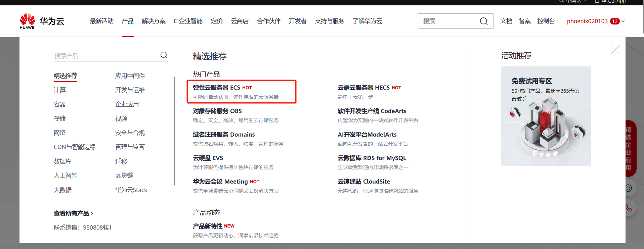Click the product search magnifier icon
This screenshot has height=249, width=644.
click(164, 55)
